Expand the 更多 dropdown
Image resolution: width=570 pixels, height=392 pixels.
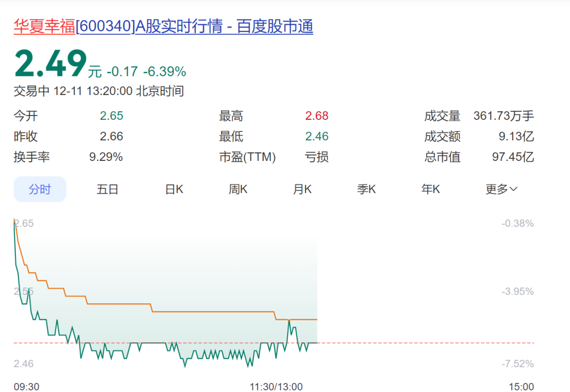(x=501, y=189)
